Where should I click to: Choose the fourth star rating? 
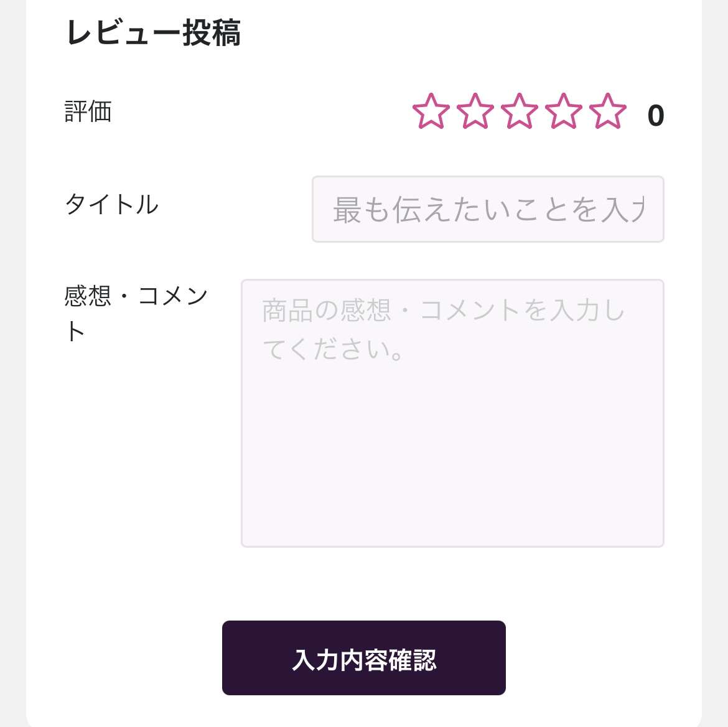pyautogui.click(x=563, y=112)
